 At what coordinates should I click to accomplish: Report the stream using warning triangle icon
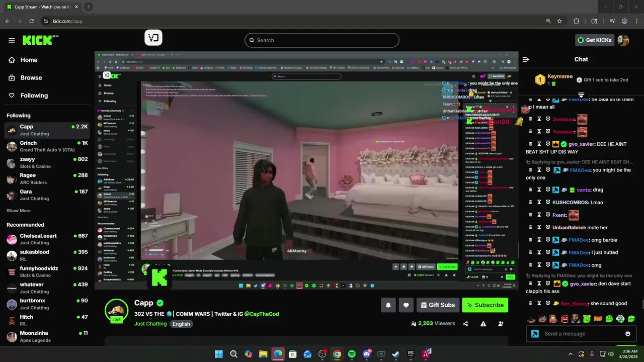pos(483,324)
